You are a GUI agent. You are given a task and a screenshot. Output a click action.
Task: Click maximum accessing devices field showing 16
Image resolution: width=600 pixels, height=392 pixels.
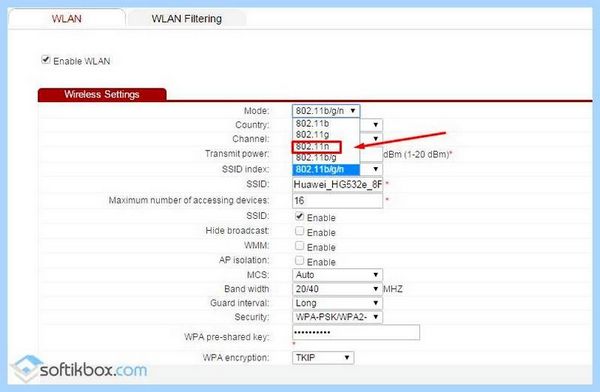tap(337, 200)
